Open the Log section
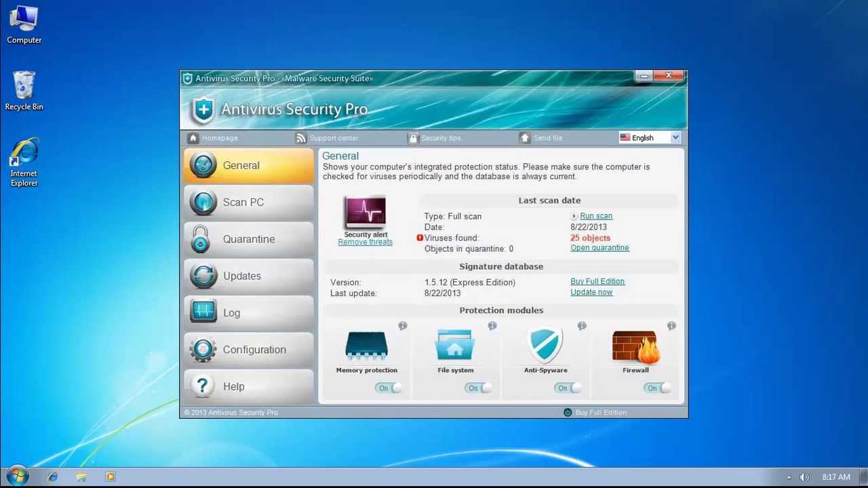Image resolution: width=868 pixels, height=488 pixels. coord(248,312)
